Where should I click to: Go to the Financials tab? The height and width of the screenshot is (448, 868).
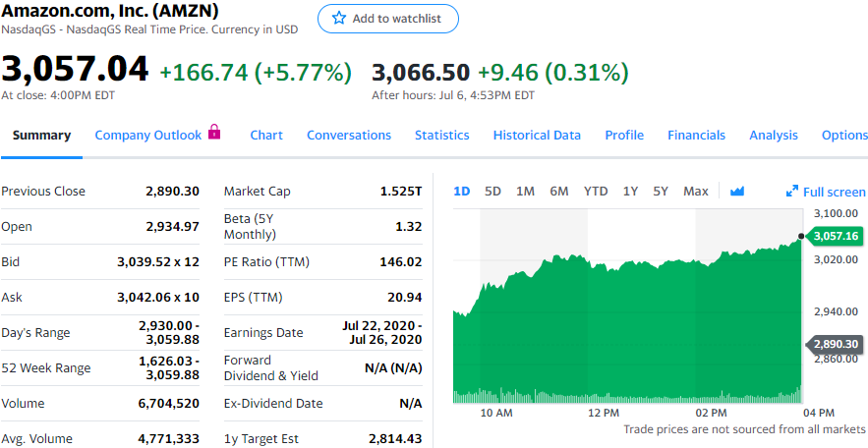tap(696, 136)
